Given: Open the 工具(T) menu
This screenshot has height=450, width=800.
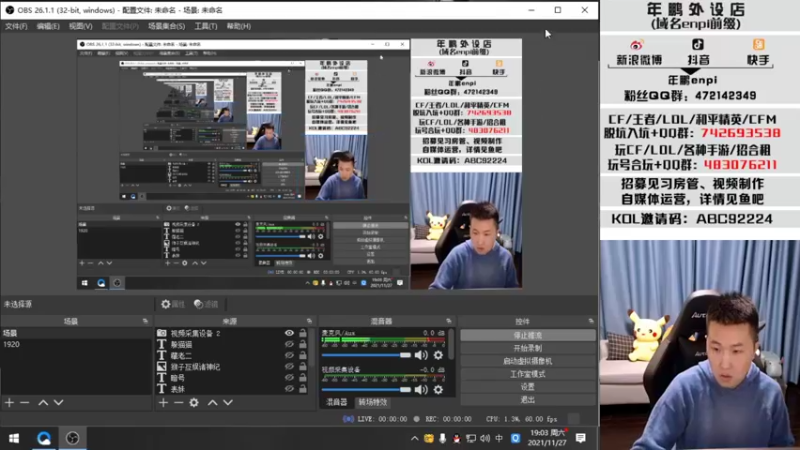Looking at the screenshot, I should pyautogui.click(x=206, y=26).
